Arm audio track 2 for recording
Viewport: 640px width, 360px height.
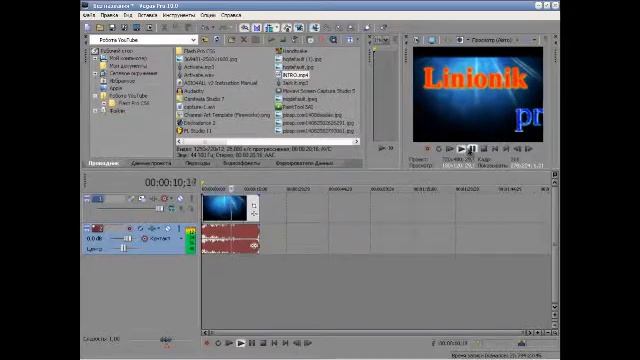(129, 229)
